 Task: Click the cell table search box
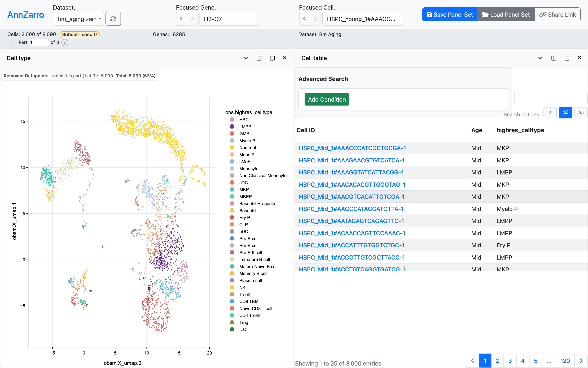point(551,99)
